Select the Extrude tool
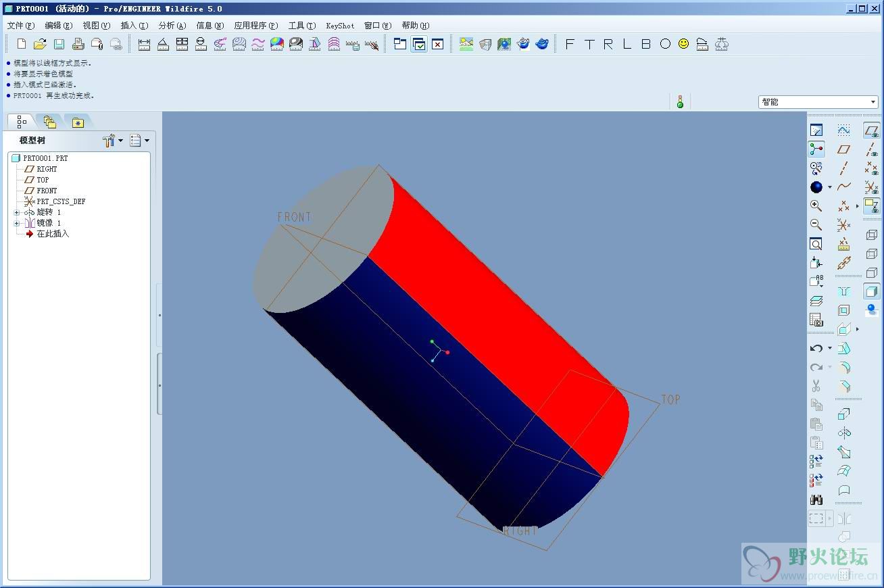This screenshot has width=884, height=588. pyautogui.click(x=844, y=414)
